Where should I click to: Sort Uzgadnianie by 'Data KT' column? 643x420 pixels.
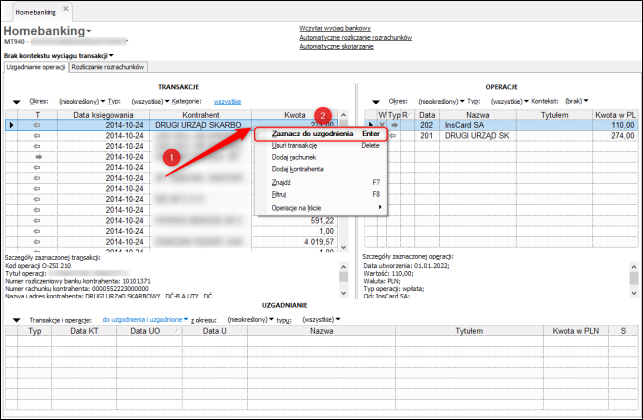tap(84, 331)
